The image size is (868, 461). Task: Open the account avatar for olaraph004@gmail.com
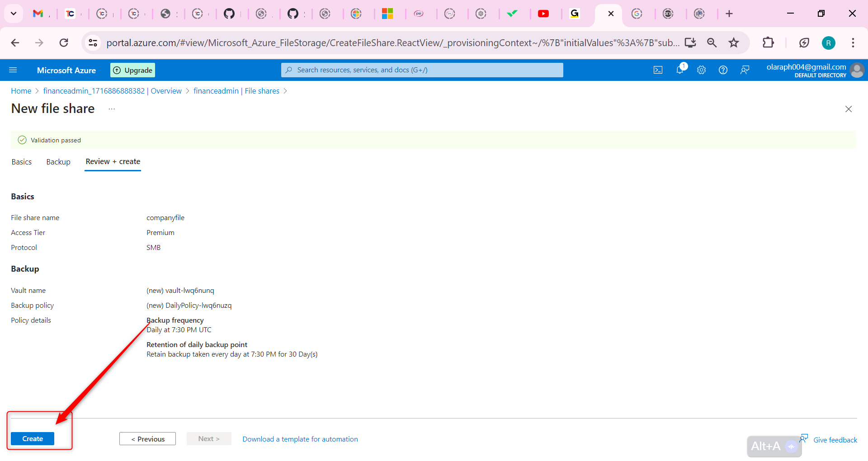pos(857,70)
